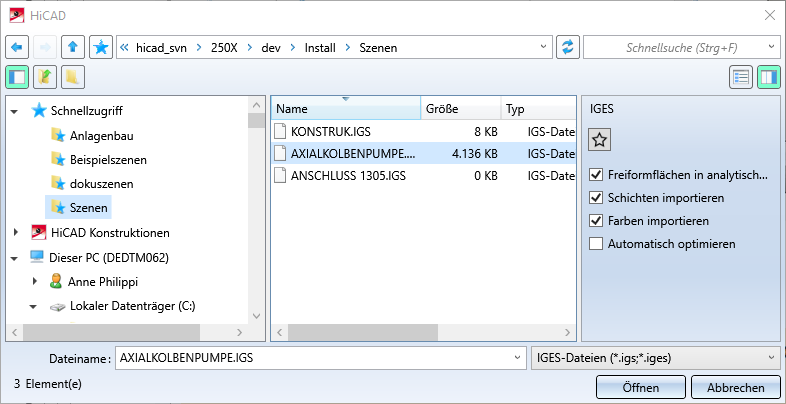
Task: Click the 4.136 KB size cell
Action: coord(474,154)
